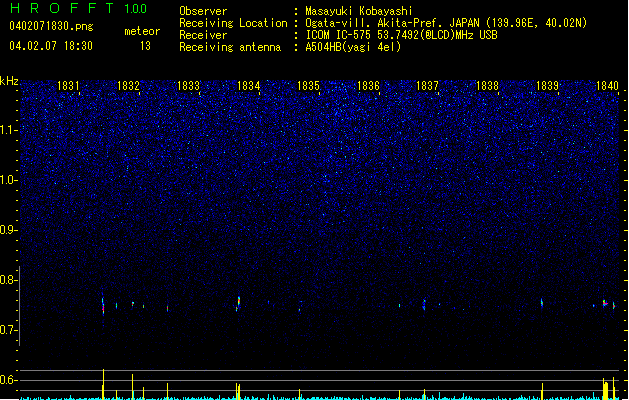Click the 1835 time axis marker
Viewport: 629px width, 400px height.
pyautogui.click(x=308, y=86)
